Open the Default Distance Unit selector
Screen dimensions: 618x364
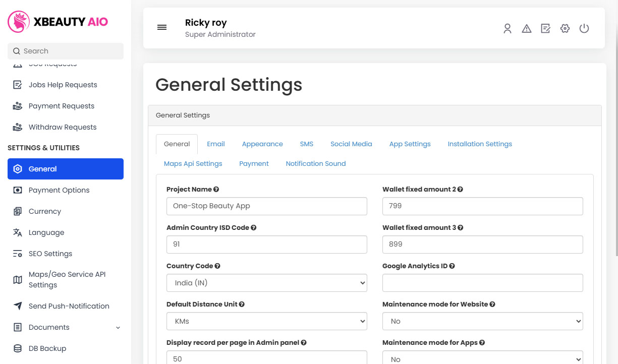point(266,321)
